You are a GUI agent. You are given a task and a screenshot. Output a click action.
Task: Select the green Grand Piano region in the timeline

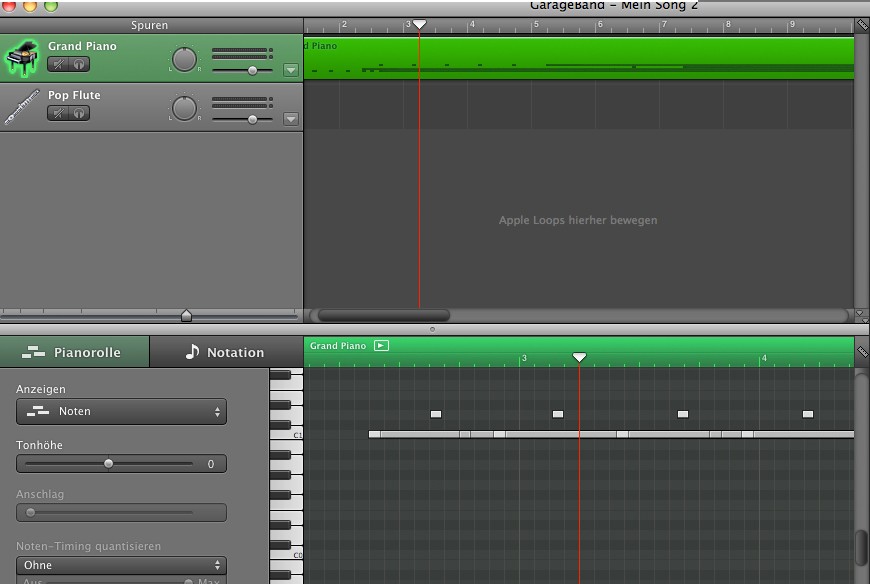coord(579,58)
